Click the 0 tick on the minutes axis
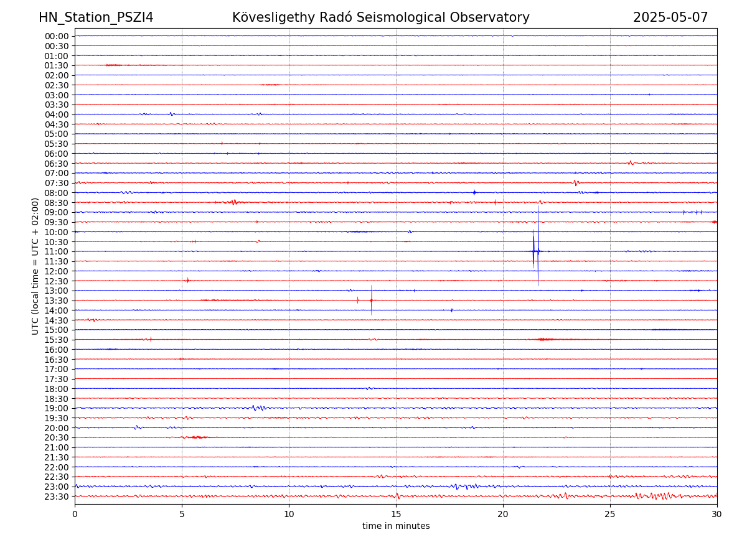747x560 pixels. point(75,514)
